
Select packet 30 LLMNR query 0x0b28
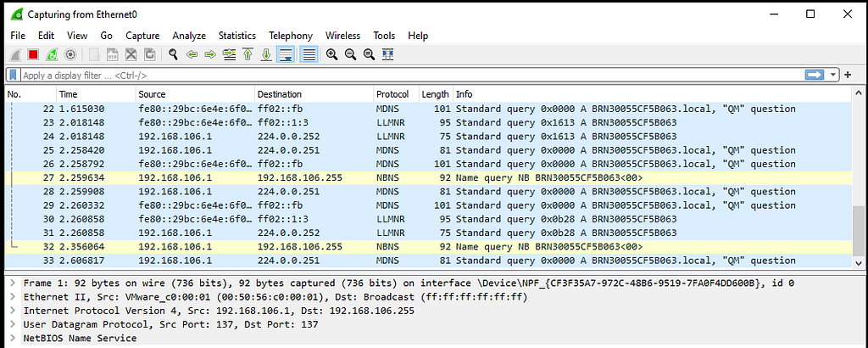pyautogui.click(x=429, y=219)
